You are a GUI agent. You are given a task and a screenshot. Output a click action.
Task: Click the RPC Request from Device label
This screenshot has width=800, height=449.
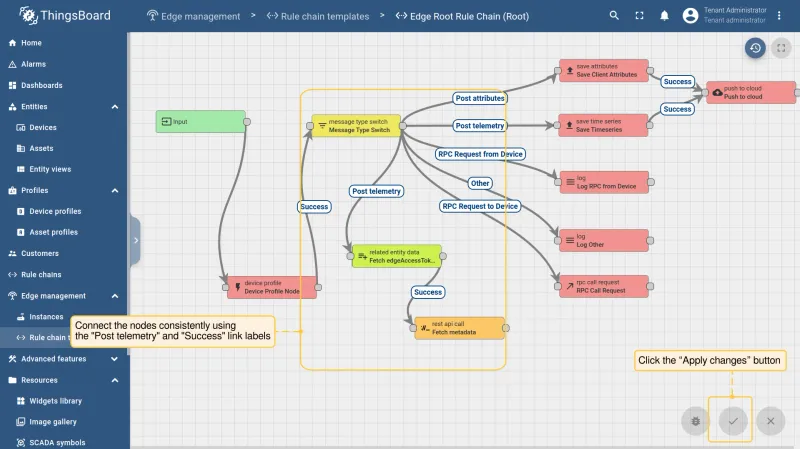481,154
